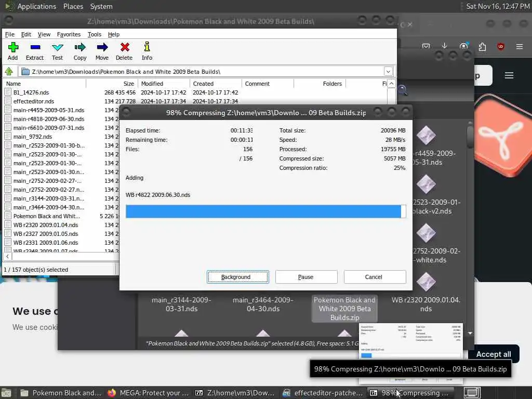The height and width of the screenshot is (399, 532).
Task: Sort by Created column header
Action: 216,84
